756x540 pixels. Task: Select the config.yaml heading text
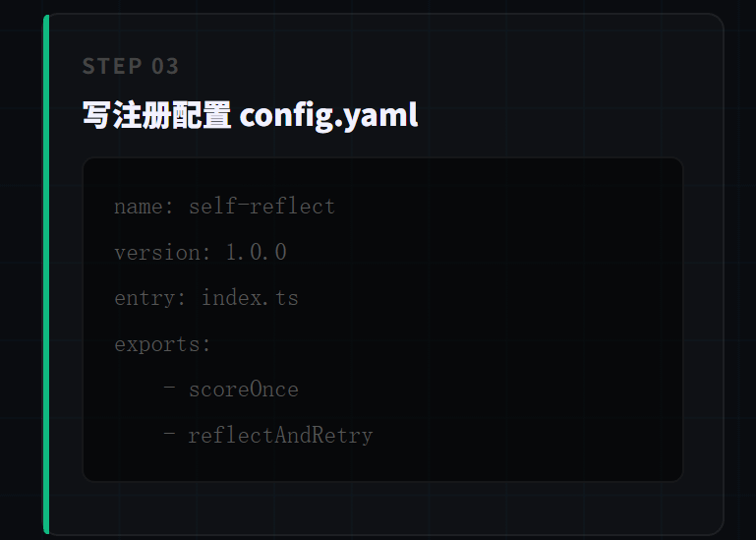[328, 116]
